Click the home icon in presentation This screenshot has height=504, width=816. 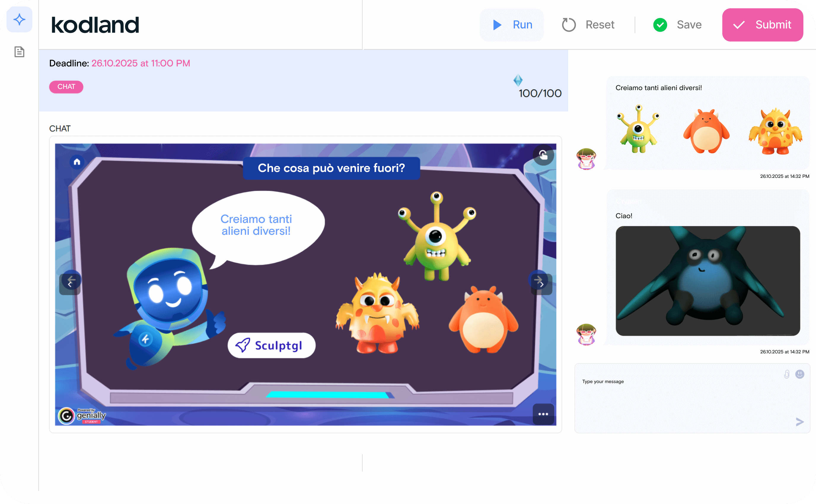(x=77, y=162)
